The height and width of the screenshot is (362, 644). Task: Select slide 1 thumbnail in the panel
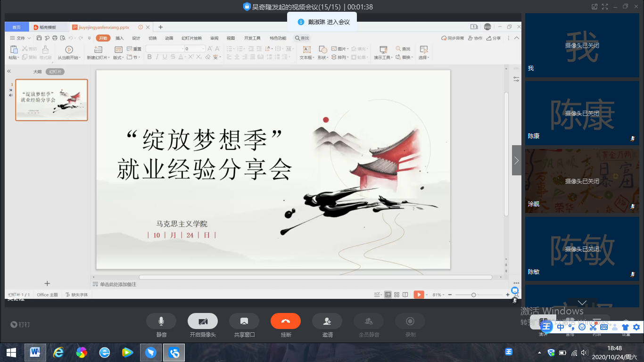click(51, 100)
